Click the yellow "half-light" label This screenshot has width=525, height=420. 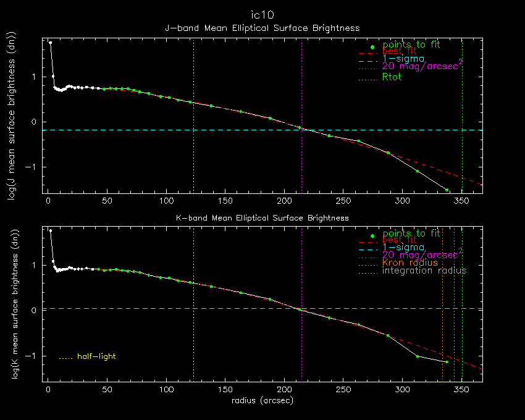[96, 356]
